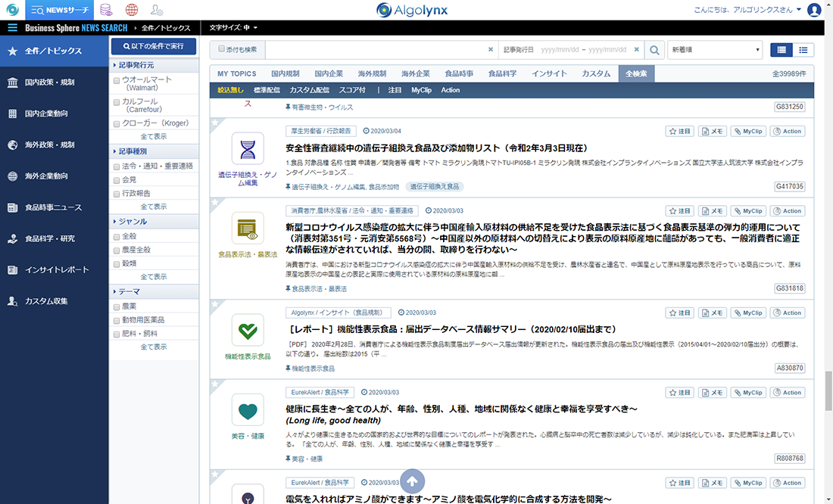The height and width of the screenshot is (504, 833).
Task: Open the 新着順 sort dropdown
Action: pyautogui.click(x=714, y=50)
